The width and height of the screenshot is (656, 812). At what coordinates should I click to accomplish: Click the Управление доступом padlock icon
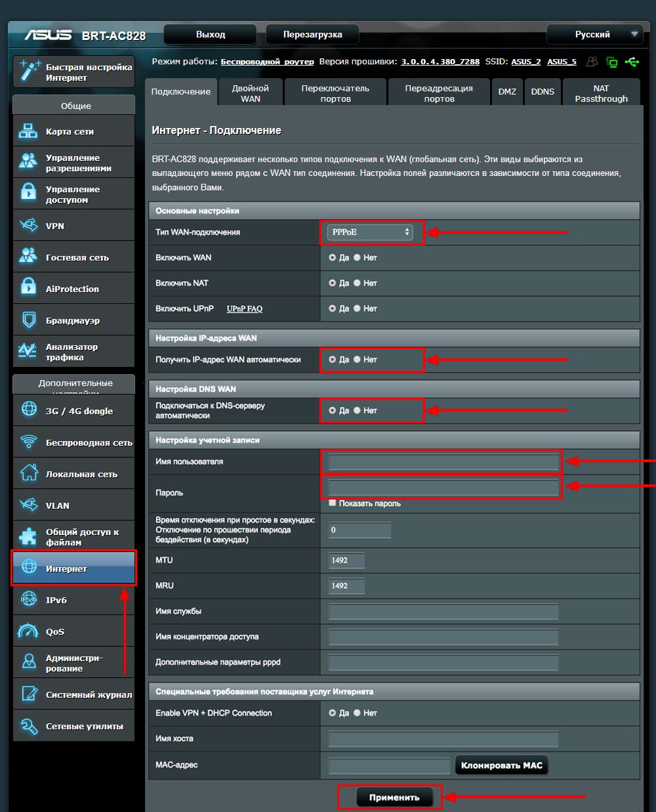pyautogui.click(x=28, y=194)
